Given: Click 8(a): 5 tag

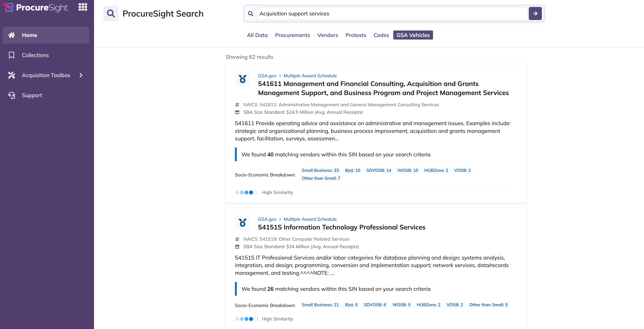Looking at the screenshot, I should coord(351,305).
